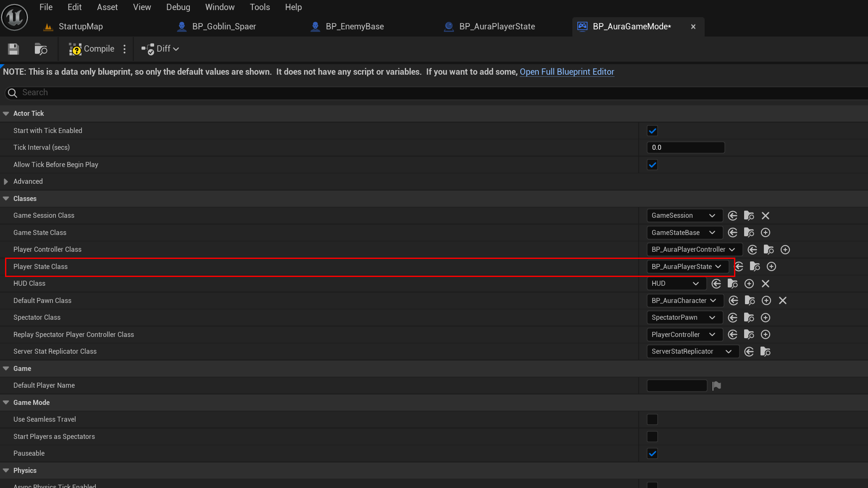Click the Unreal Engine logo icon

click(x=14, y=17)
